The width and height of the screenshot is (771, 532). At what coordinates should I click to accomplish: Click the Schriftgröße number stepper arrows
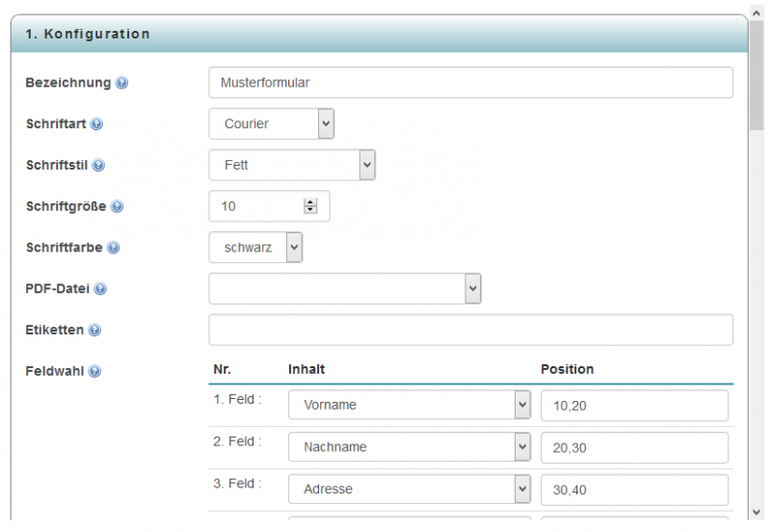pos(310,206)
